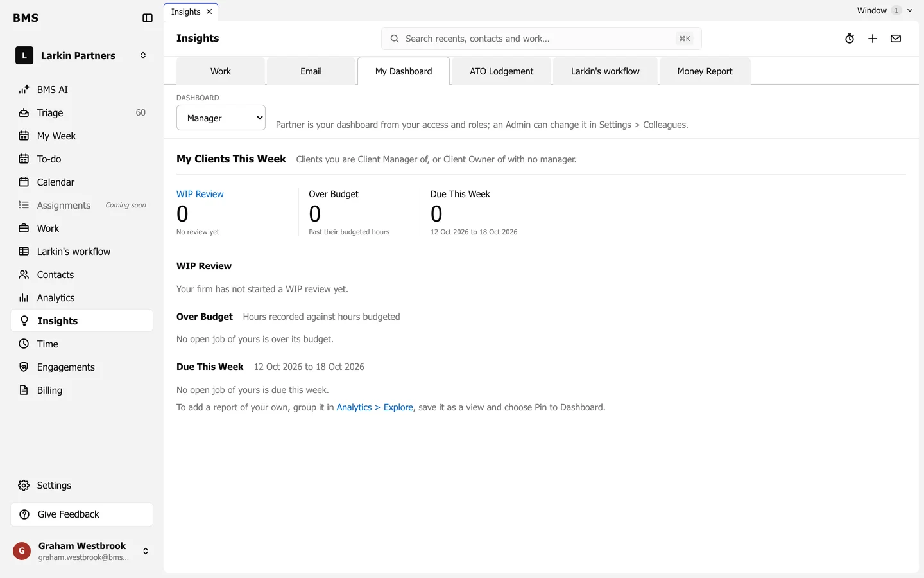
Task: Toggle the sidebar panel icon
Action: pyautogui.click(x=148, y=18)
